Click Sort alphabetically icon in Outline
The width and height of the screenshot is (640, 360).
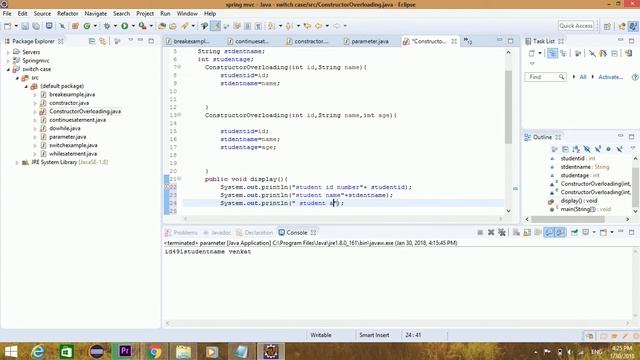(x=576, y=149)
